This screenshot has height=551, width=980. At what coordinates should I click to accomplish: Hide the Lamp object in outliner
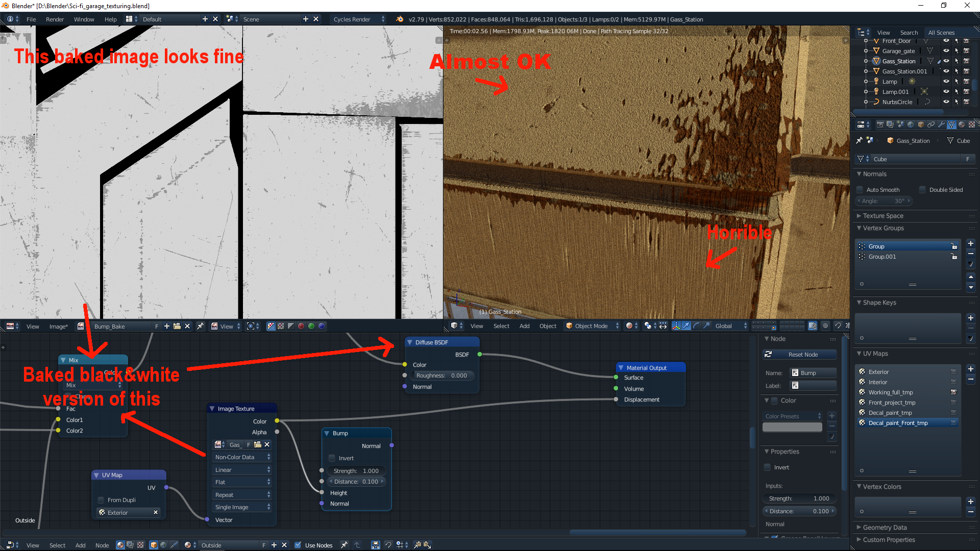pyautogui.click(x=946, y=82)
